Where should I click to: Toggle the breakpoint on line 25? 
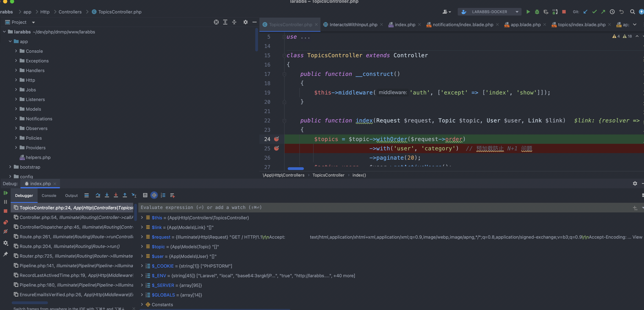(276, 148)
